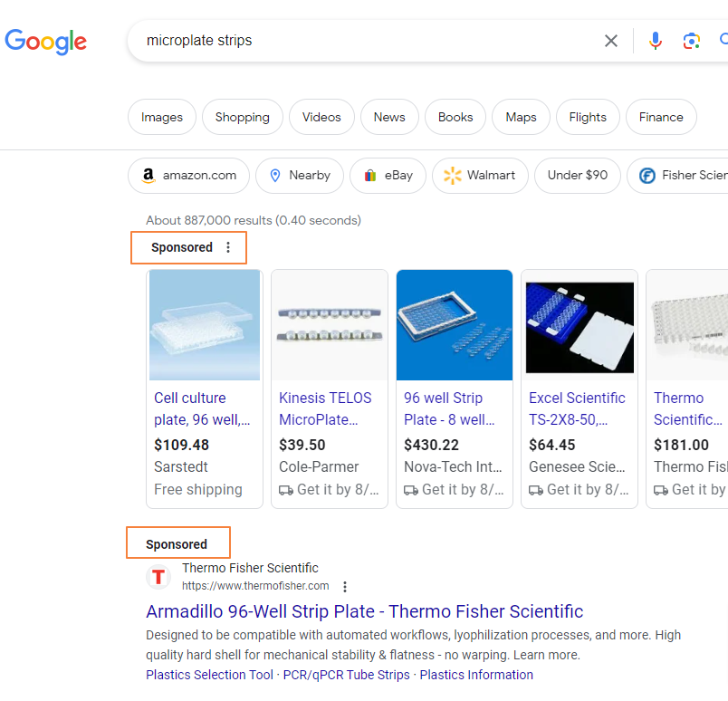Switch to the Maps tab
The height and width of the screenshot is (701, 728).
point(521,117)
